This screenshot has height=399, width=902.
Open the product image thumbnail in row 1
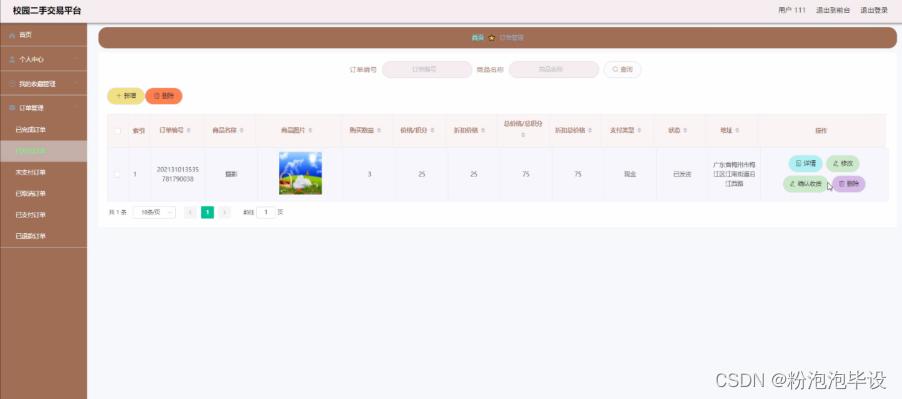click(x=300, y=173)
